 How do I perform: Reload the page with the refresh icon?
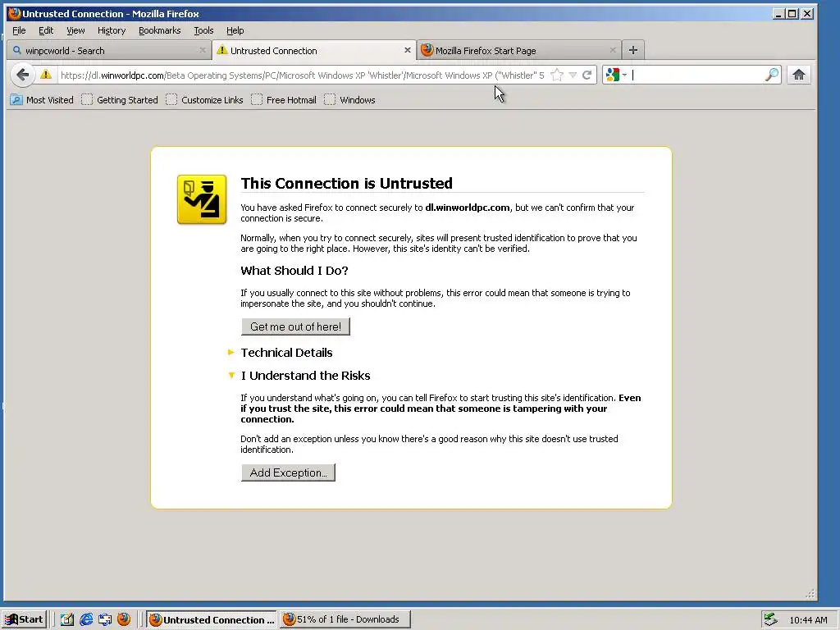click(x=587, y=75)
